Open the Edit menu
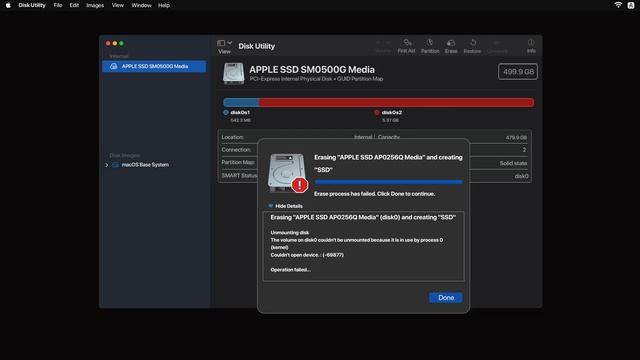This screenshot has width=640, height=360. [74, 5]
